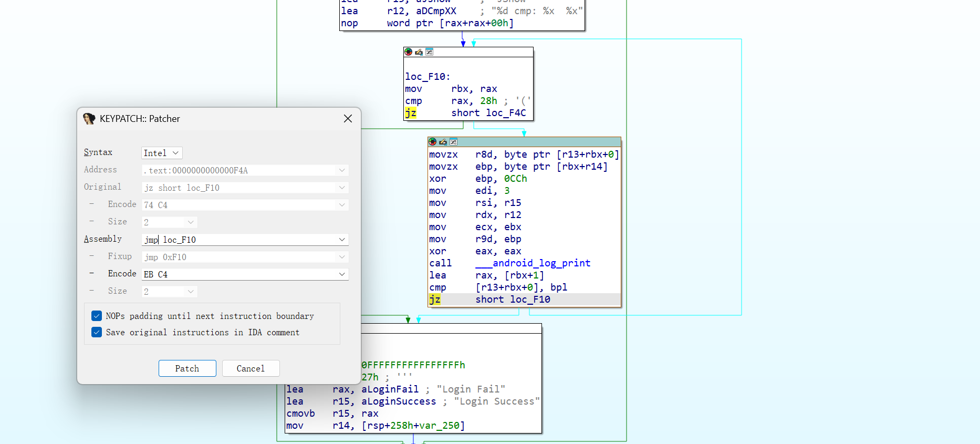Expand the Assembly combo box arrow
The image size is (980, 444).
(342, 240)
